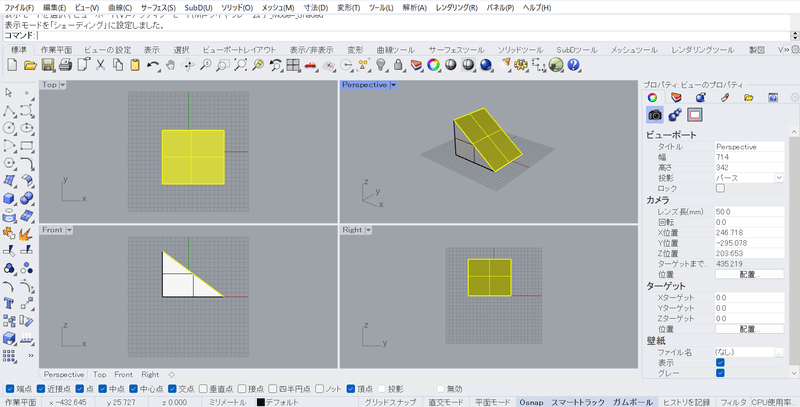Enable the 垂直点 osnap checkbox
Viewport: 800px width, 407px height.
pyautogui.click(x=203, y=389)
